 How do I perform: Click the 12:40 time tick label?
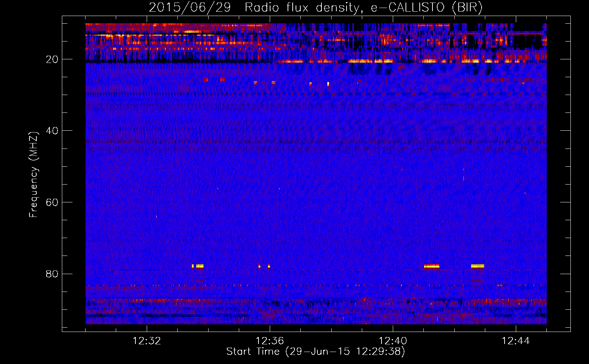(393, 341)
